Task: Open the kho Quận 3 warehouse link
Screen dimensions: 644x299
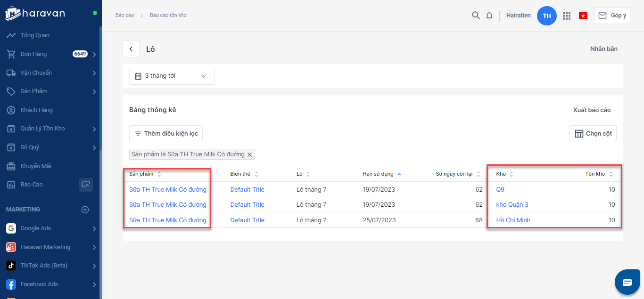Action: click(512, 205)
